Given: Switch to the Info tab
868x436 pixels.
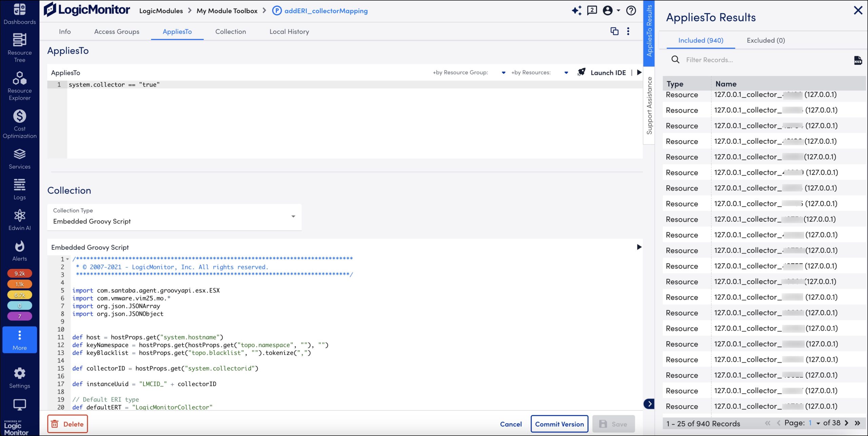Looking at the screenshot, I should coord(65,32).
